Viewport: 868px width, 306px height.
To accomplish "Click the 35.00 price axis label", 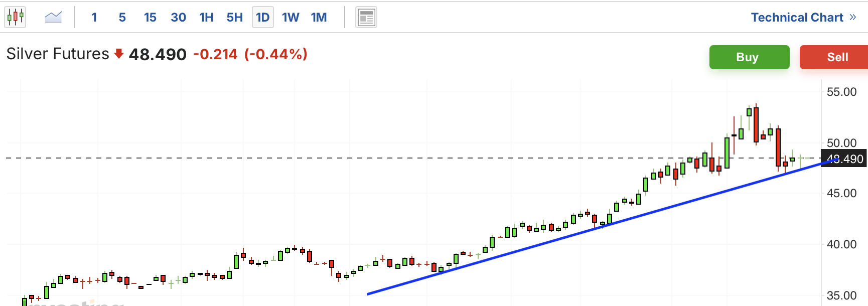I will (x=841, y=295).
